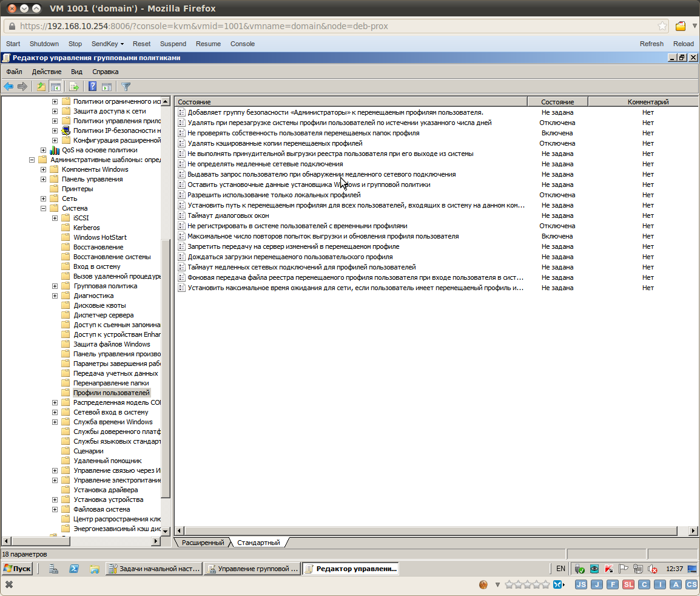
Task: Expand the Компоненты Windows node
Action: pos(43,170)
